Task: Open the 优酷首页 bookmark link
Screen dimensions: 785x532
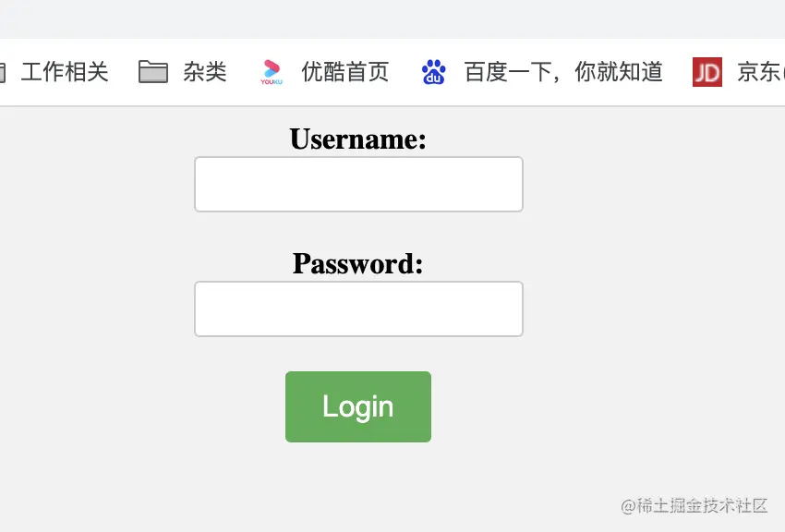Action: 345,71
